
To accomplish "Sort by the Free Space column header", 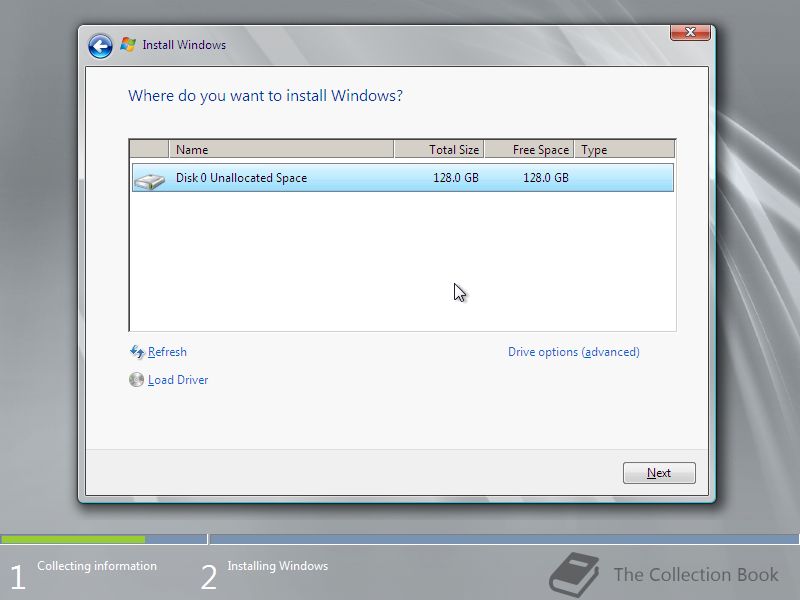I will (529, 149).
